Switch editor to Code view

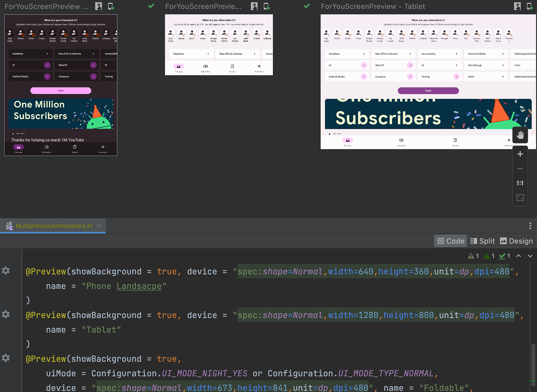451,241
